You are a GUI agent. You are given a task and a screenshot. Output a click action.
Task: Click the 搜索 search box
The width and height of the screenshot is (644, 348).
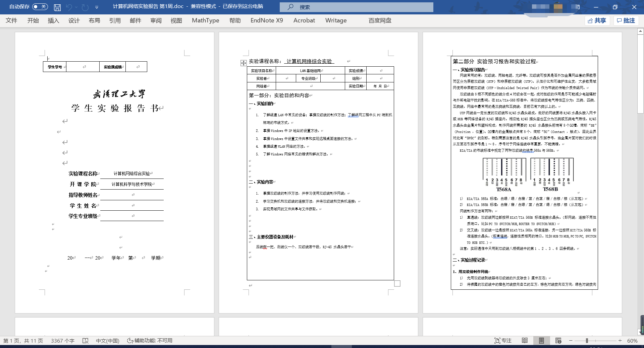[x=356, y=7]
